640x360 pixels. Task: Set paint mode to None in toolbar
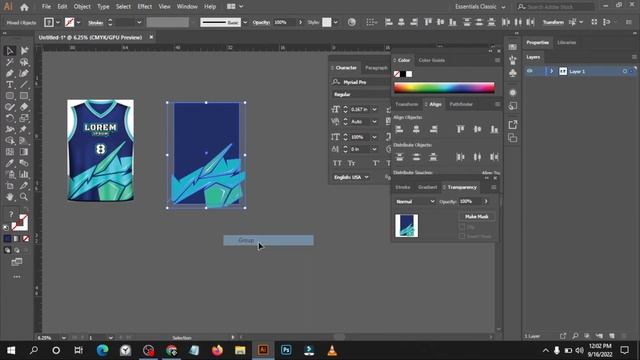[x=26, y=239]
